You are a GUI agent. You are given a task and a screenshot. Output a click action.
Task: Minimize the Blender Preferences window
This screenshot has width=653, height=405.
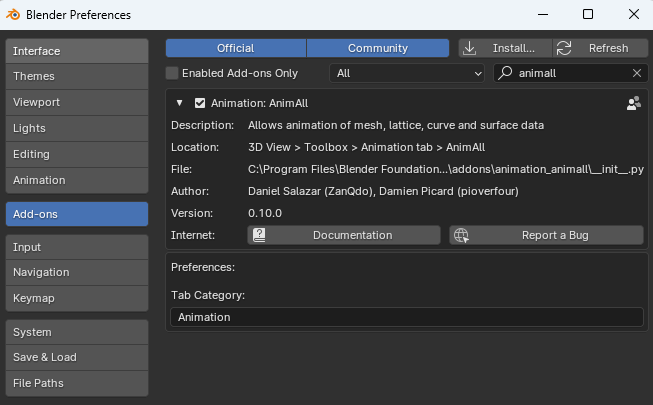pyautogui.click(x=543, y=15)
